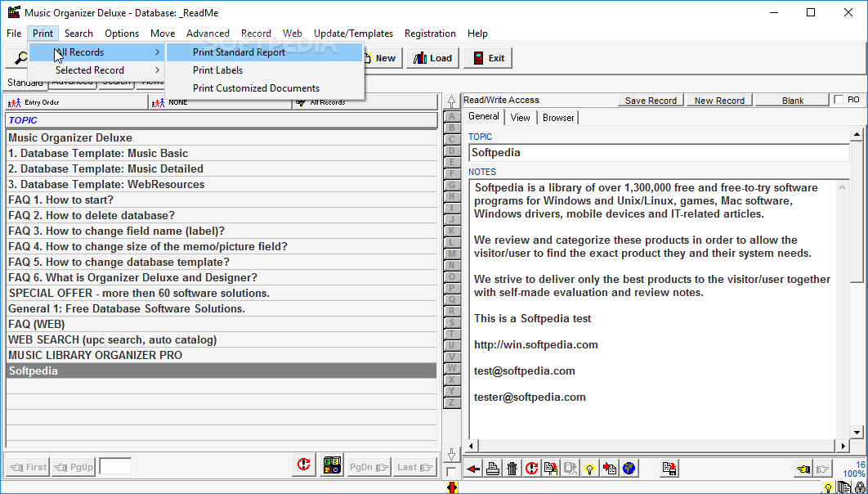Click the colored blocks icon below the list
The height and width of the screenshot is (494, 868).
pyautogui.click(x=332, y=465)
